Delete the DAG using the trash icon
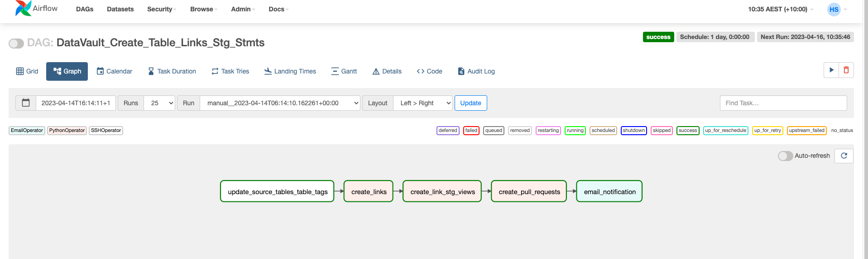 coord(846,70)
